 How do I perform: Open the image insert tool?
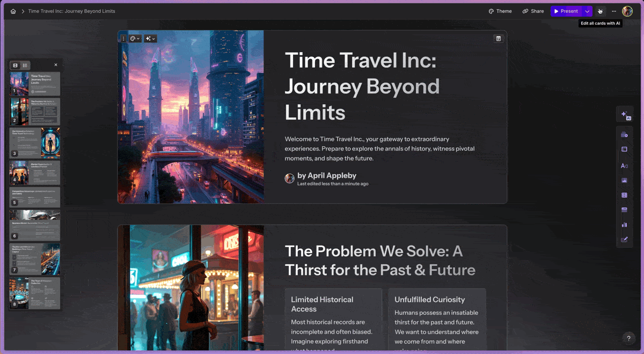point(624,180)
